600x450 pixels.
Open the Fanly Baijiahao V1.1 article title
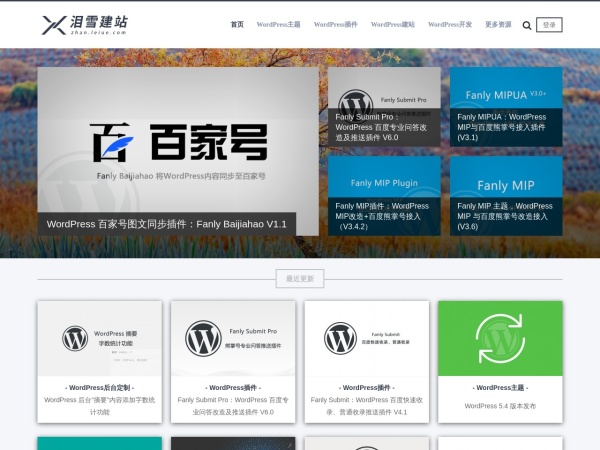click(166, 224)
